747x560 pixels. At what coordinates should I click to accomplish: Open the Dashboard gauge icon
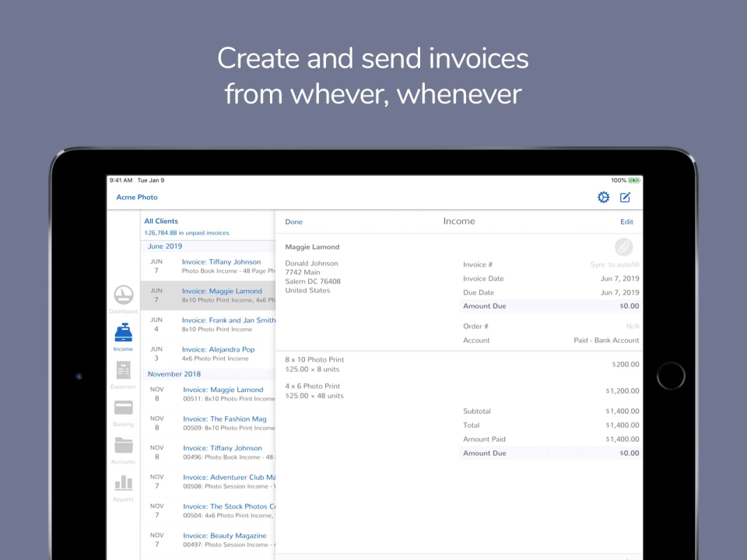coord(124,295)
